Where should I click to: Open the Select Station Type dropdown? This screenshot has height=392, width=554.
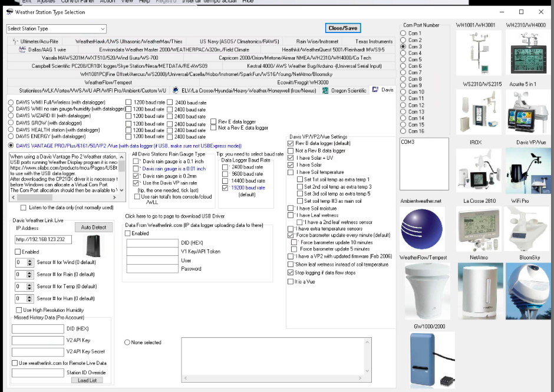(x=56, y=29)
